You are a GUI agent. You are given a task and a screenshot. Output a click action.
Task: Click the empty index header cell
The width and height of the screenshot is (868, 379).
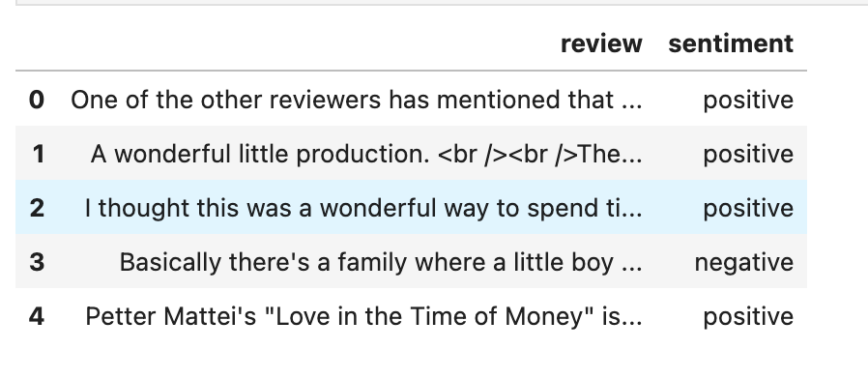click(x=37, y=44)
